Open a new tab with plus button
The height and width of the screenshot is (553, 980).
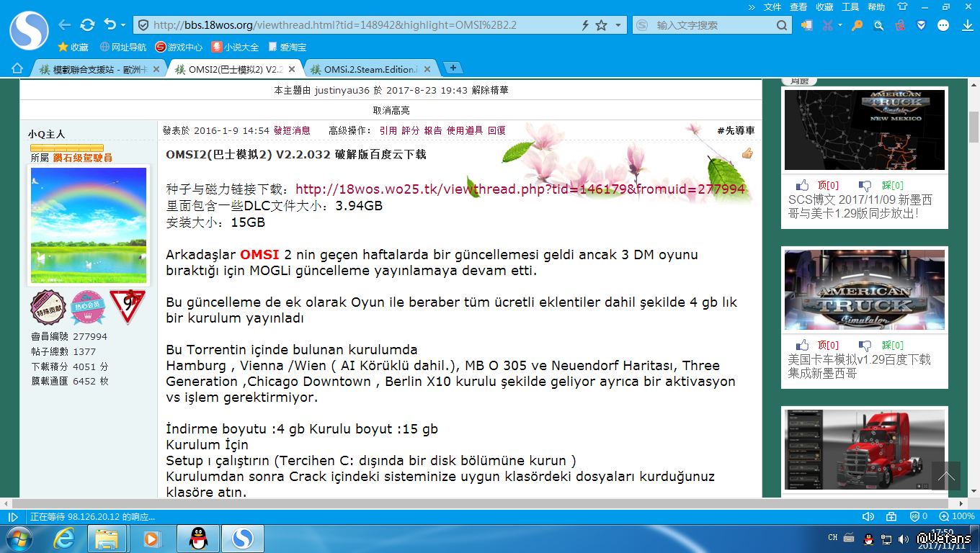[x=453, y=68]
